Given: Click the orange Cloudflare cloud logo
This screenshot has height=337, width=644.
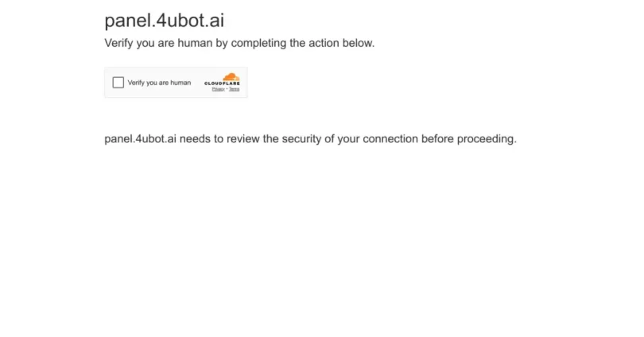Looking at the screenshot, I should [x=230, y=77].
